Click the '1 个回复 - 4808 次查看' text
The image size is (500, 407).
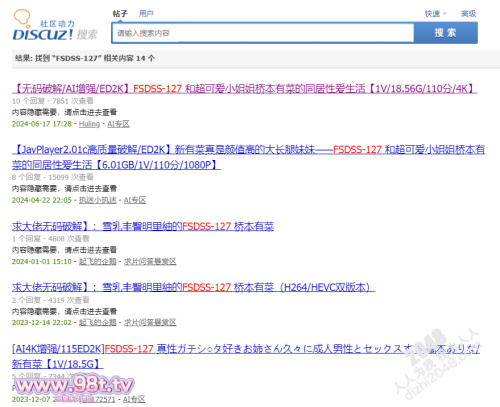[51, 239]
